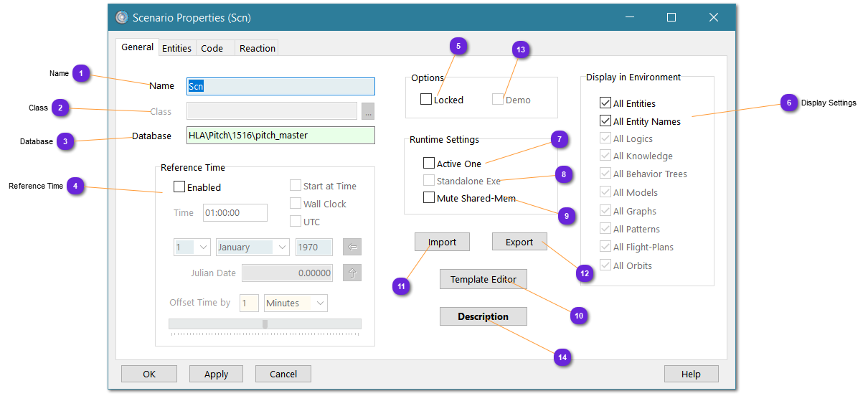Click the Class browse ellipsis button

pyautogui.click(x=368, y=111)
